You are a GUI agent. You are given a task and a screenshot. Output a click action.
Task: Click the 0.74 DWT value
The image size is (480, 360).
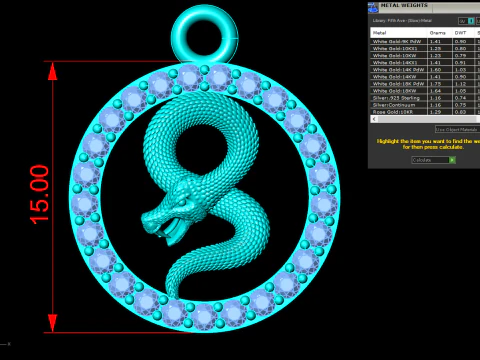460,98
